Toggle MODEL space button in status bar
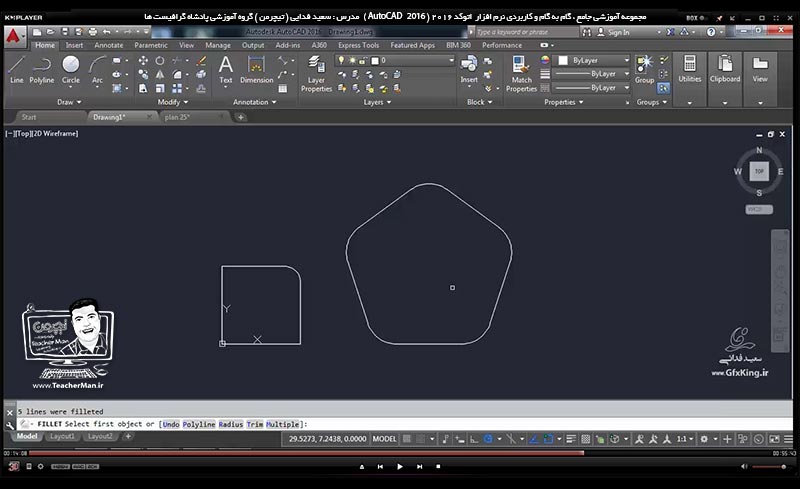This screenshot has height=489, width=800. [384, 439]
